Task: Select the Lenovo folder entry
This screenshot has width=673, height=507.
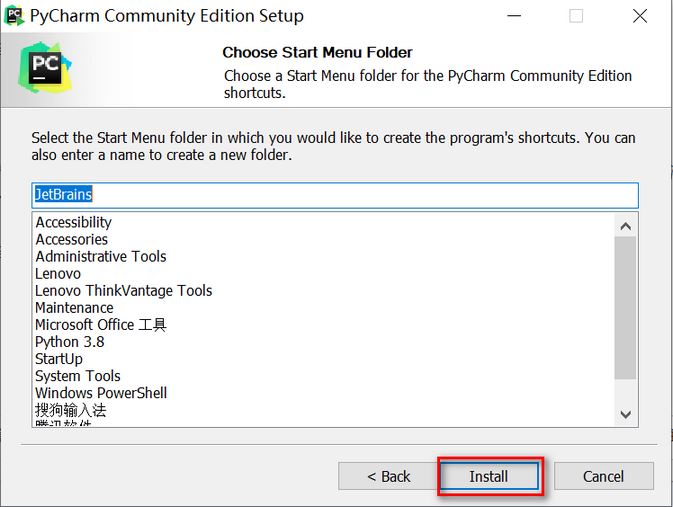Action: point(58,273)
